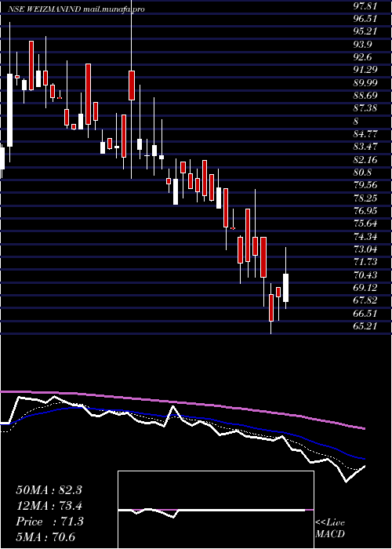Click the 95.21 price axis label
This screenshot has height=549, width=392.
click(365, 31)
